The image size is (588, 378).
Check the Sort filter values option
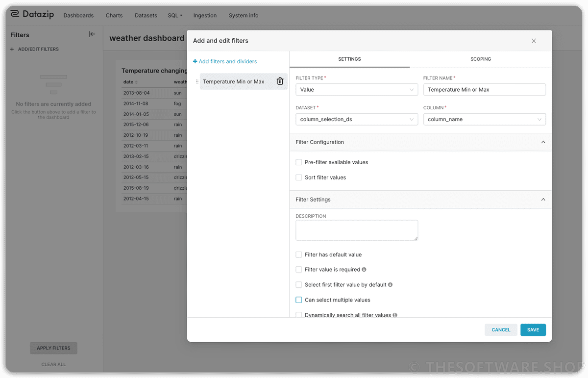(299, 177)
